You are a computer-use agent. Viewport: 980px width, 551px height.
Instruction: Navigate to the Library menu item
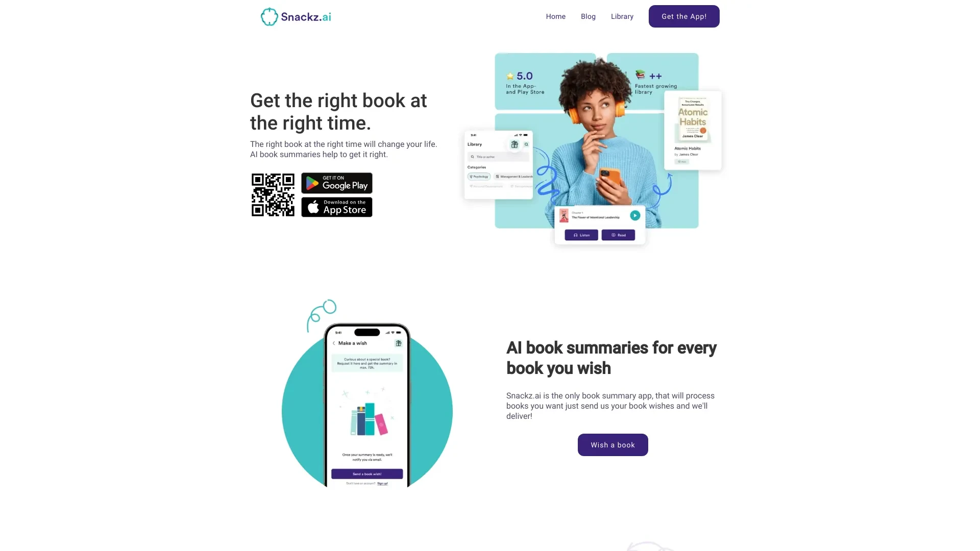coord(622,16)
